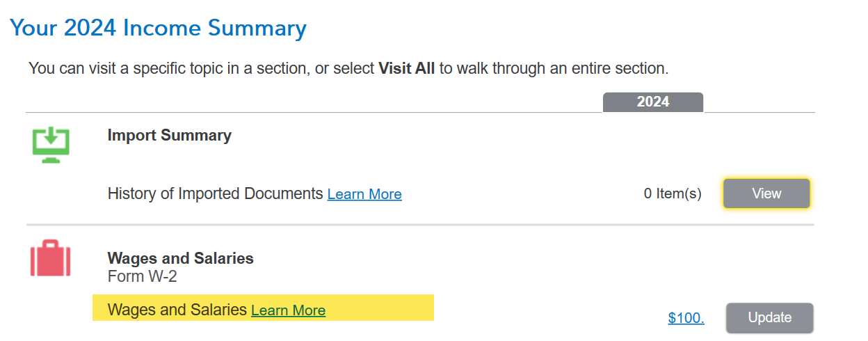The height and width of the screenshot is (341, 868).
Task: Click the green import download monitor icon
Action: 51,144
